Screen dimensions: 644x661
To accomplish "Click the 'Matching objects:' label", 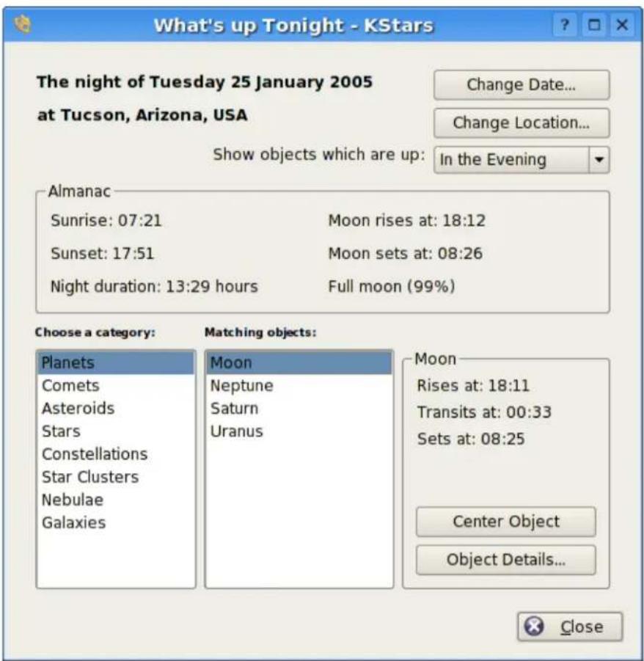I will 260,332.
